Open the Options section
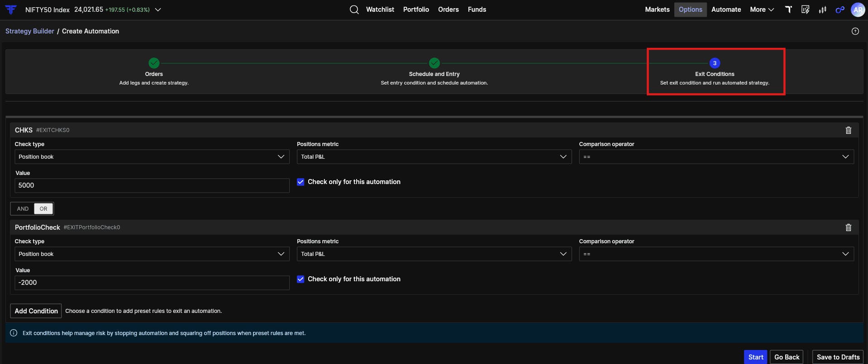The width and height of the screenshot is (868, 364). click(690, 9)
